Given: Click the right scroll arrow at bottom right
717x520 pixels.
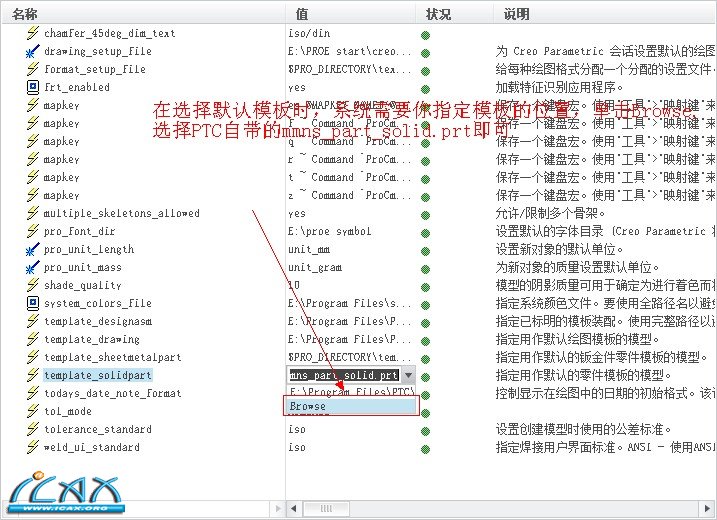Looking at the screenshot, I should 707,508.
